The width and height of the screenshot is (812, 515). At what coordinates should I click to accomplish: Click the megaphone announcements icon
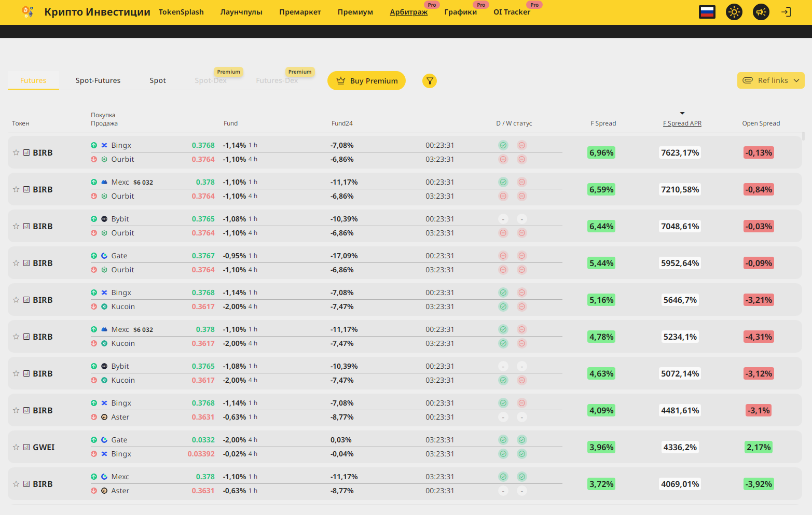click(761, 12)
